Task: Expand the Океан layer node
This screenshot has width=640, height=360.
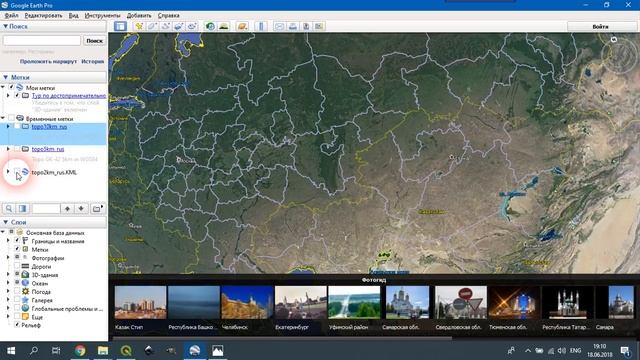Action: click(x=8, y=283)
